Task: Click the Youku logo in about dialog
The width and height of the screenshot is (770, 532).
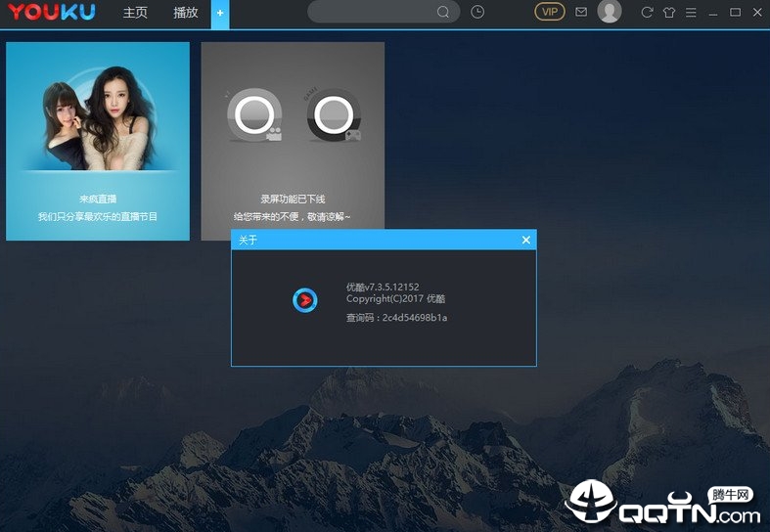Action: click(305, 300)
